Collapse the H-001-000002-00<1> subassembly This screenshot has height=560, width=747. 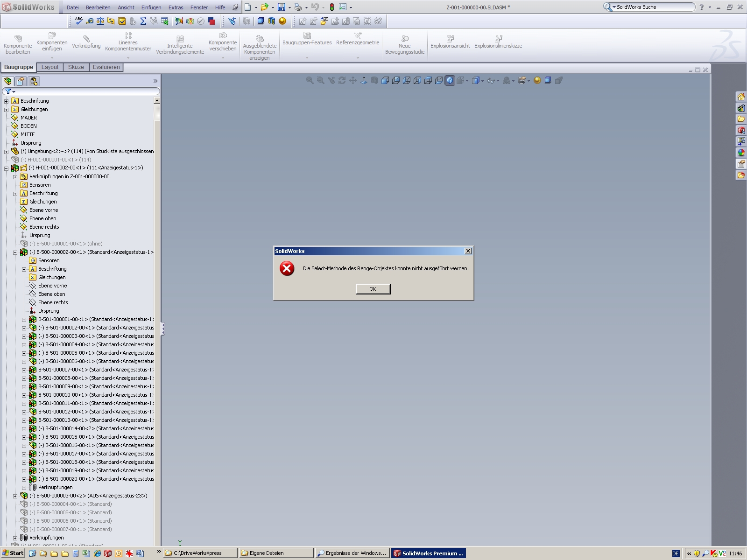(x=7, y=168)
